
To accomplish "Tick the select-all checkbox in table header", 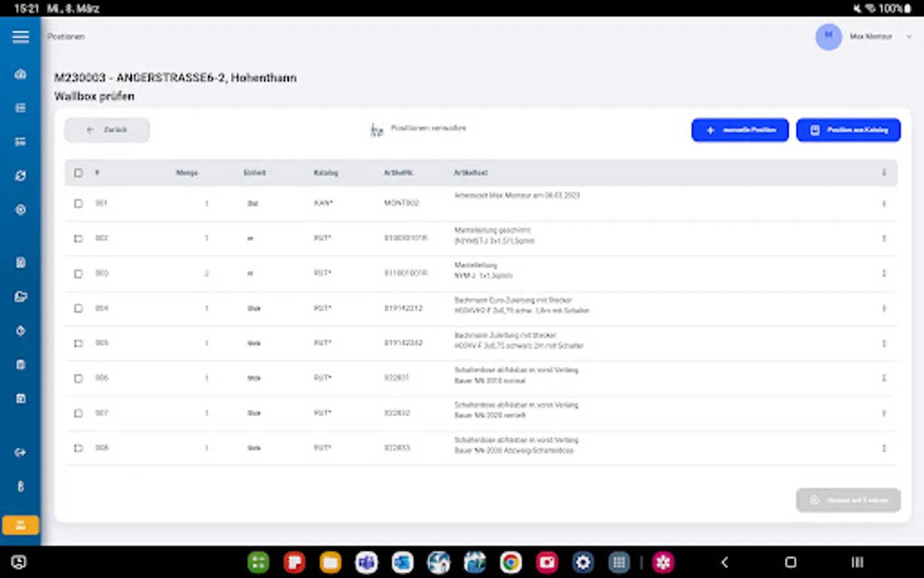I will (78, 173).
